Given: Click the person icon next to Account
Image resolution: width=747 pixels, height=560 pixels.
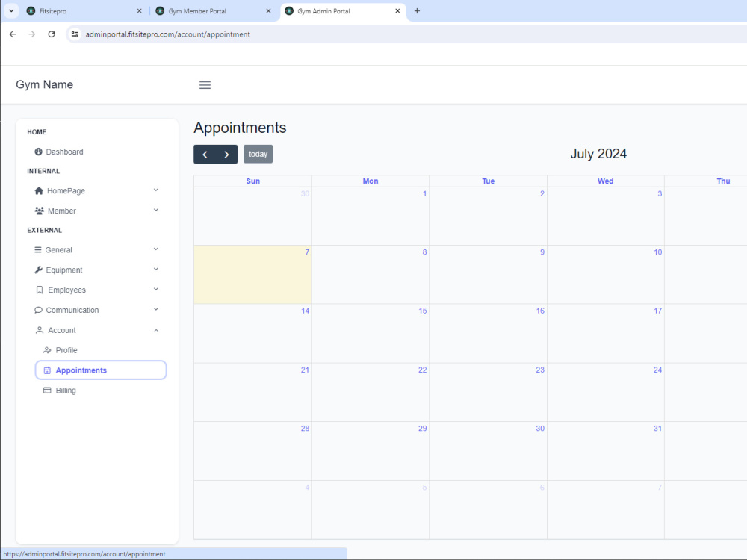Looking at the screenshot, I should tap(40, 330).
